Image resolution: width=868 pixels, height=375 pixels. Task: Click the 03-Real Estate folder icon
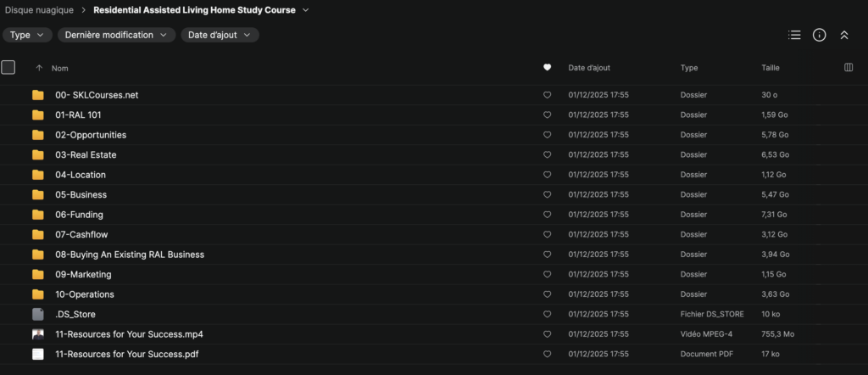[x=38, y=155]
